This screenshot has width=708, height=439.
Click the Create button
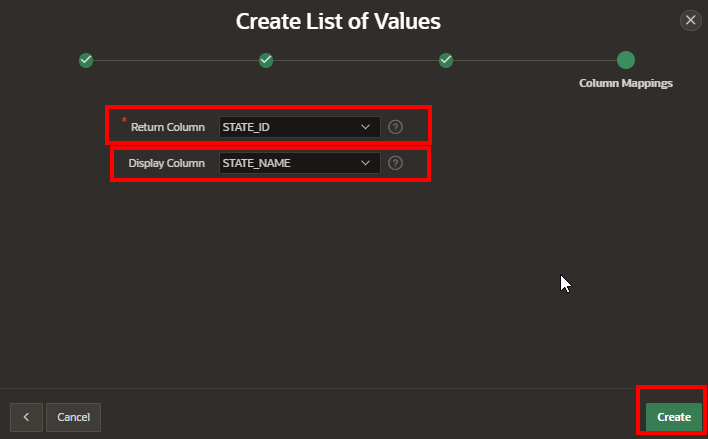click(674, 417)
